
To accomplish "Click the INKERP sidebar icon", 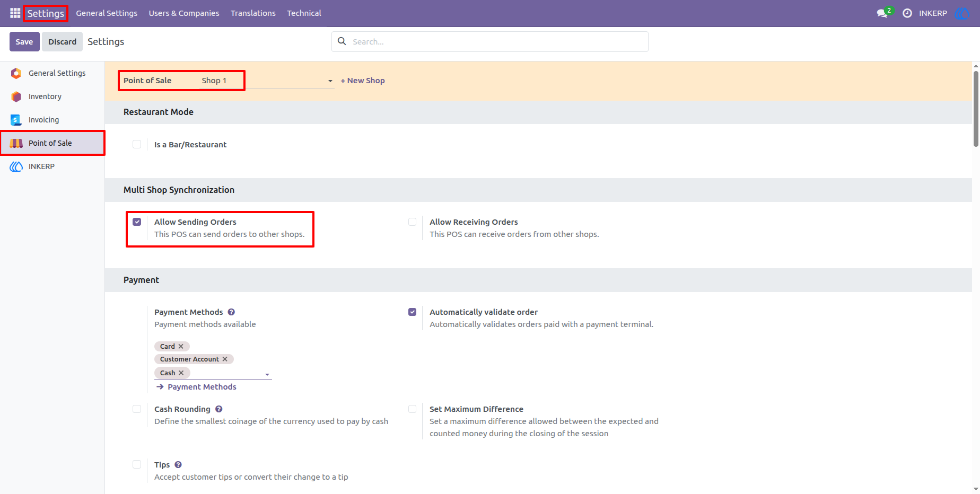I will point(16,166).
